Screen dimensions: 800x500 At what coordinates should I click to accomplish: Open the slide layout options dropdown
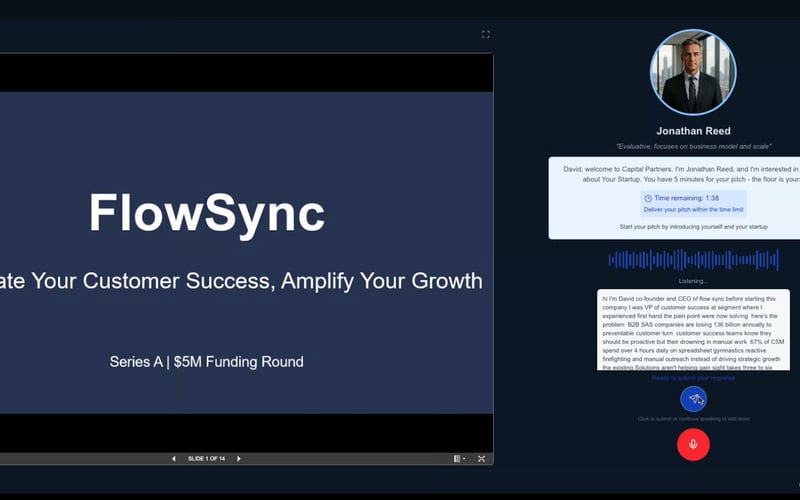pyautogui.click(x=459, y=459)
